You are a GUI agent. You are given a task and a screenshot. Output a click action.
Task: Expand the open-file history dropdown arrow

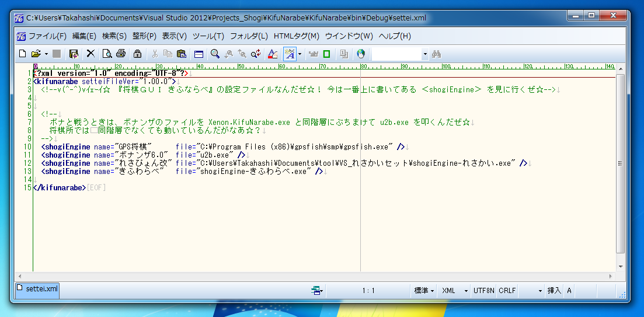click(46, 54)
